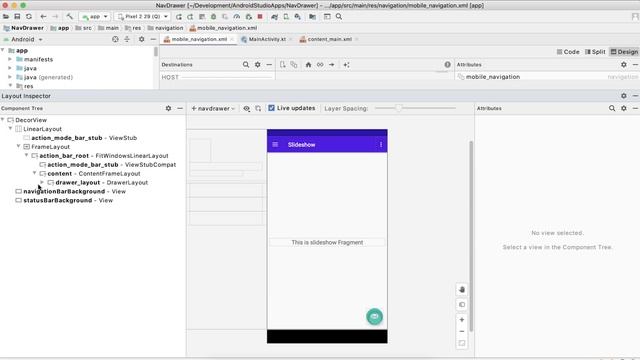
Task: Select the Pan hand tool
Action: click(462, 289)
